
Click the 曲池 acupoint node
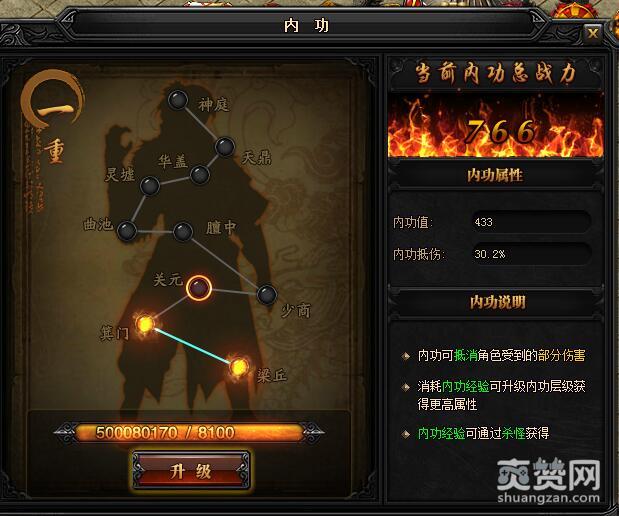pos(127,231)
